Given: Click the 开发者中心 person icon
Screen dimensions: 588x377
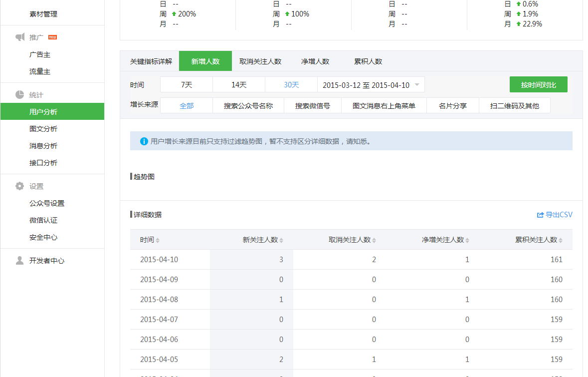Looking at the screenshot, I should point(19,260).
